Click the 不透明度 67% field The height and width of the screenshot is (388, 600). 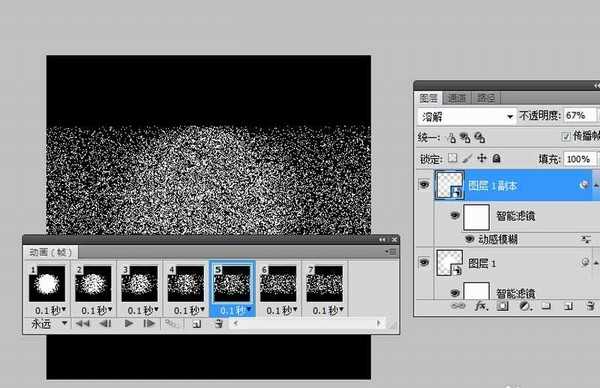(579, 116)
